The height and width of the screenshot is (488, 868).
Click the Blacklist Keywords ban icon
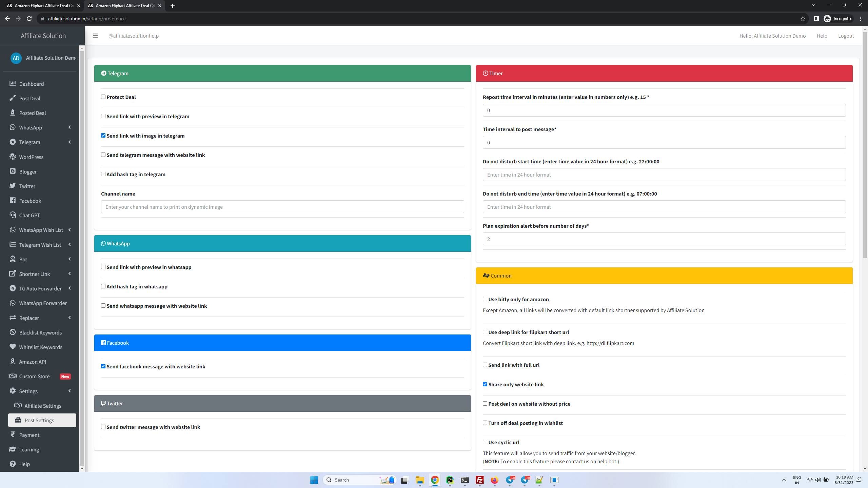[13, 332]
